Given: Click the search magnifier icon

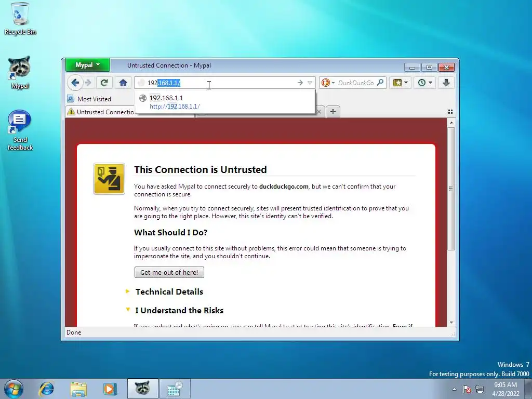Looking at the screenshot, I should click(x=380, y=83).
